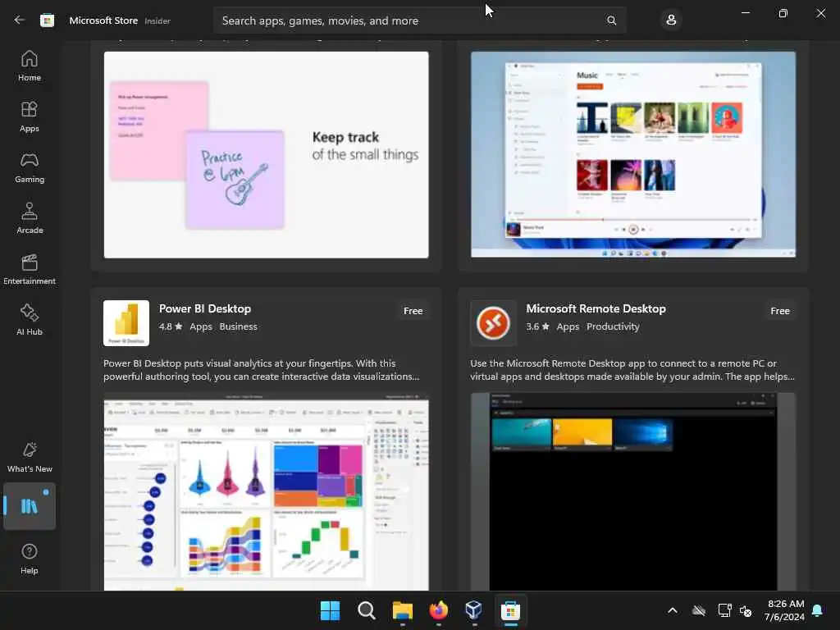Open the Power BI Desktop title link
The height and width of the screenshot is (630, 840).
(x=204, y=308)
